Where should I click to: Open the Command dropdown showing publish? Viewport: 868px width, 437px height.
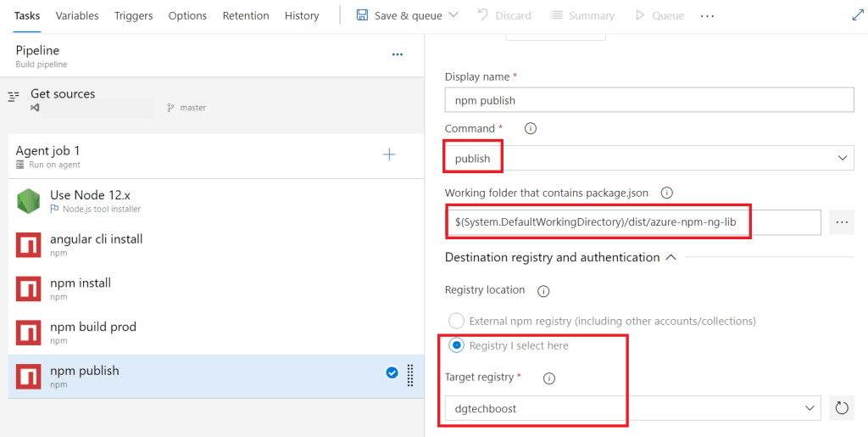(x=648, y=158)
